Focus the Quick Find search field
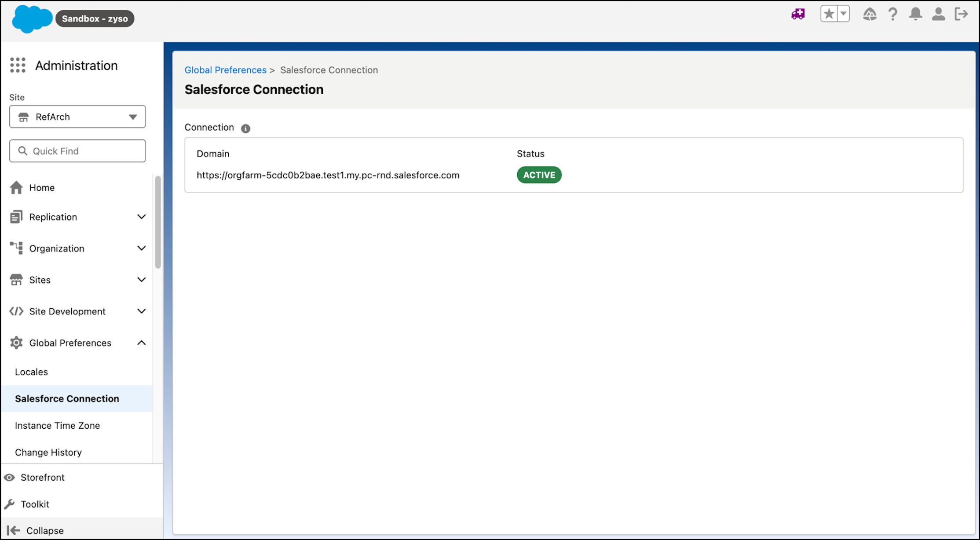Viewport: 980px width, 540px height. coord(77,151)
